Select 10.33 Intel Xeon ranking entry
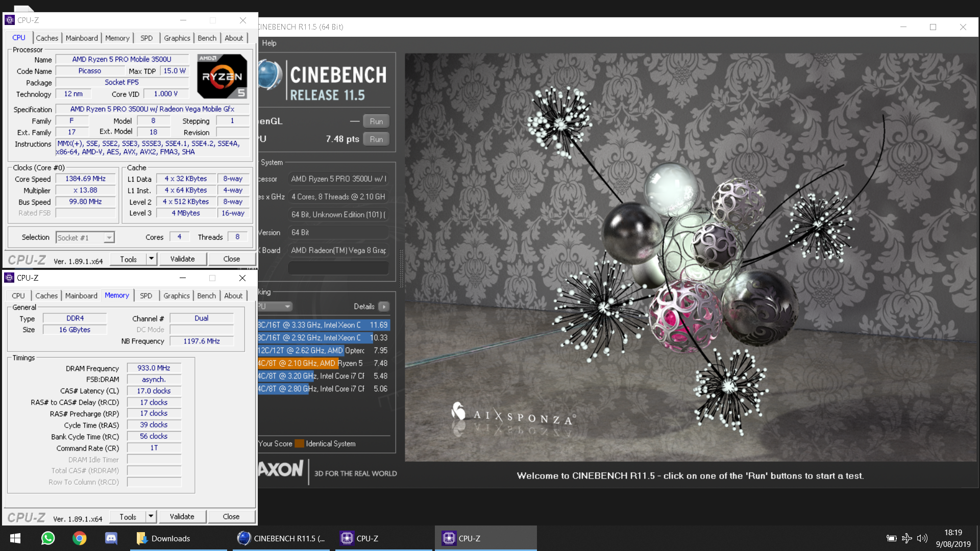This screenshot has height=551, width=980. click(x=324, y=338)
